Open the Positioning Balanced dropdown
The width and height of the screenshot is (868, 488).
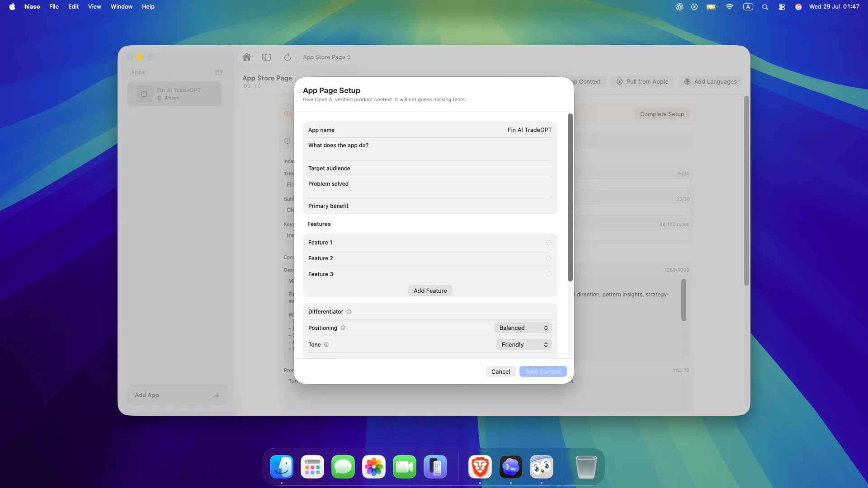(x=523, y=328)
